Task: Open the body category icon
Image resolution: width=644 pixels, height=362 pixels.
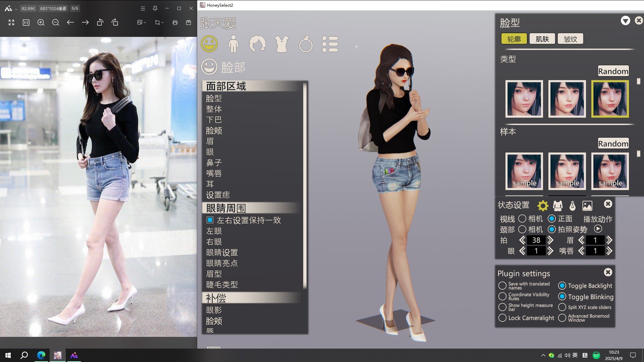Action: [x=233, y=44]
